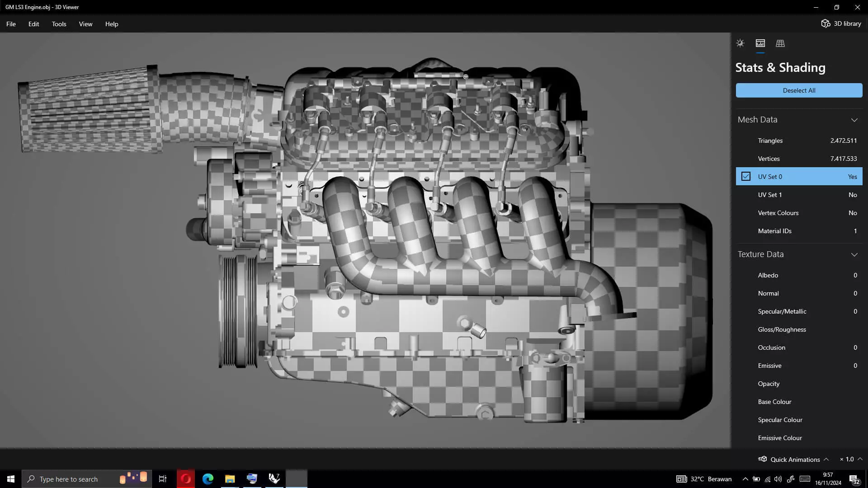Switch to Rhino 7 on the taskbar

[x=274, y=479]
